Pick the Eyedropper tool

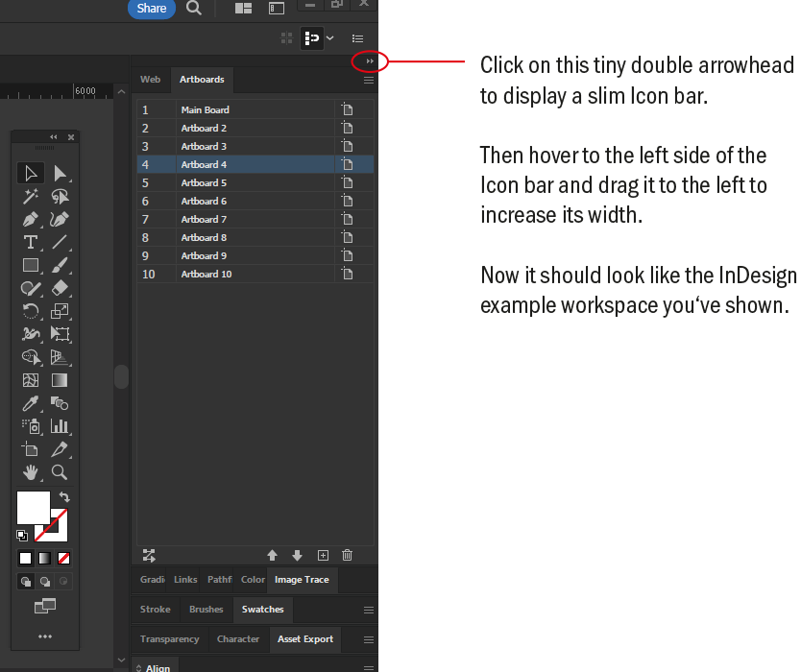point(30,403)
